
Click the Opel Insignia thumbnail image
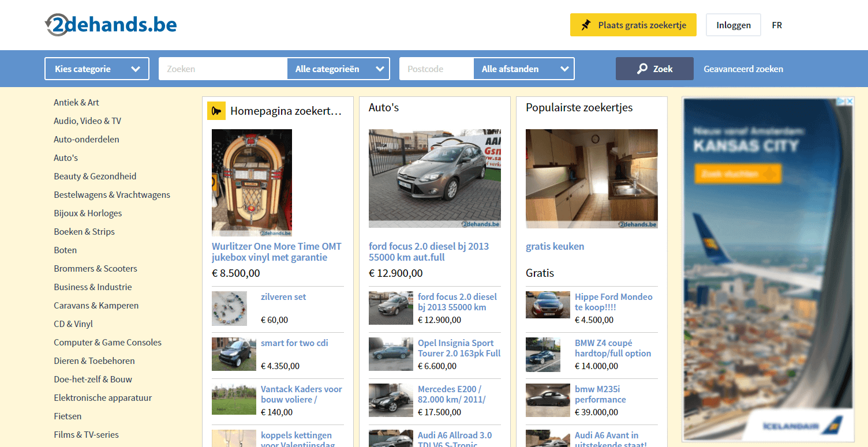tap(391, 354)
